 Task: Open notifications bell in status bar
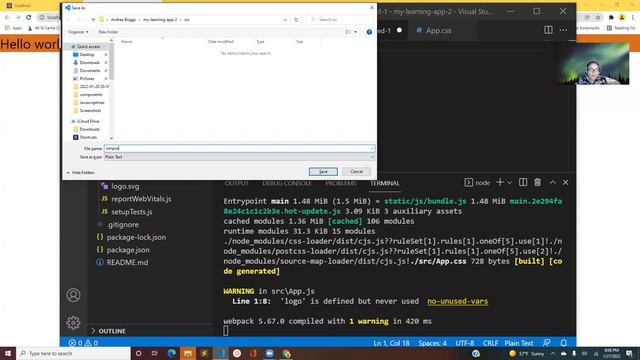coord(564,343)
